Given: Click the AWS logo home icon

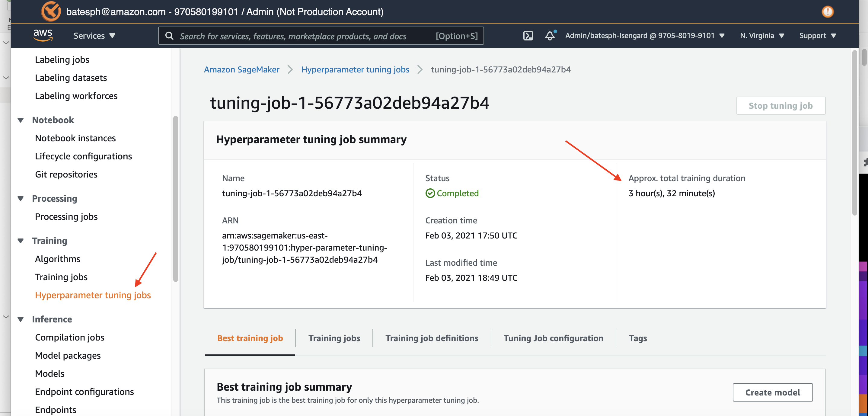Looking at the screenshot, I should pyautogui.click(x=43, y=35).
